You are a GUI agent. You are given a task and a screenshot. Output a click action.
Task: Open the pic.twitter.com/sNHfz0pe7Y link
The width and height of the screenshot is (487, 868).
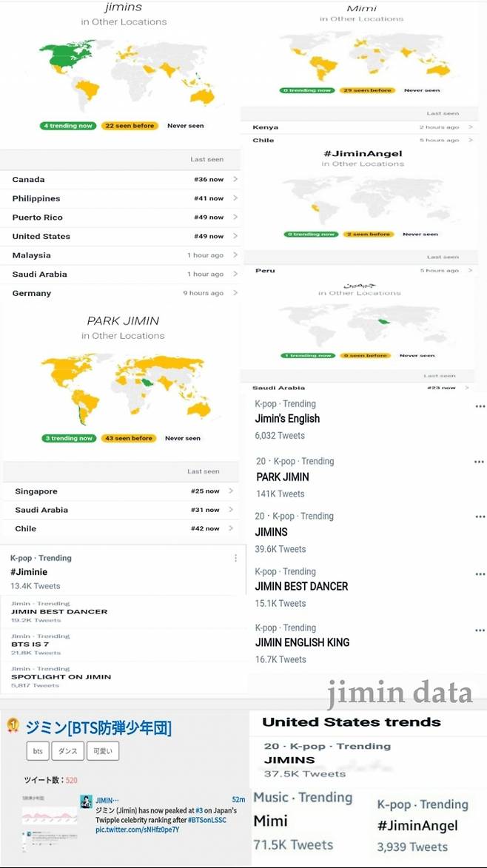click(137, 830)
